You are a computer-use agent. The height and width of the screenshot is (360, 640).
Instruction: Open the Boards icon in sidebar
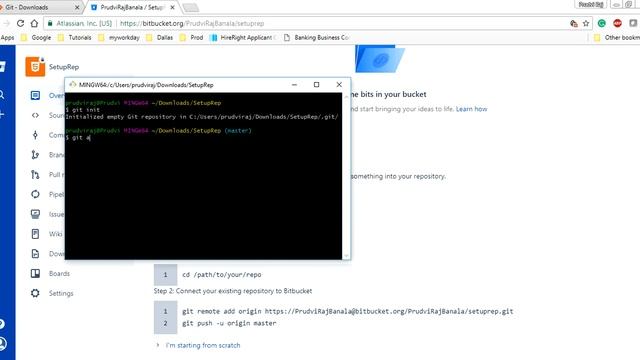click(36, 273)
